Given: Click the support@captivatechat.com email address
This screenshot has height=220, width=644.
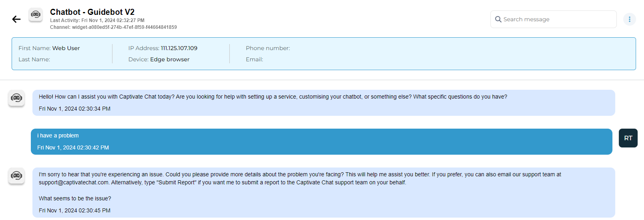Looking at the screenshot, I should [x=74, y=183].
